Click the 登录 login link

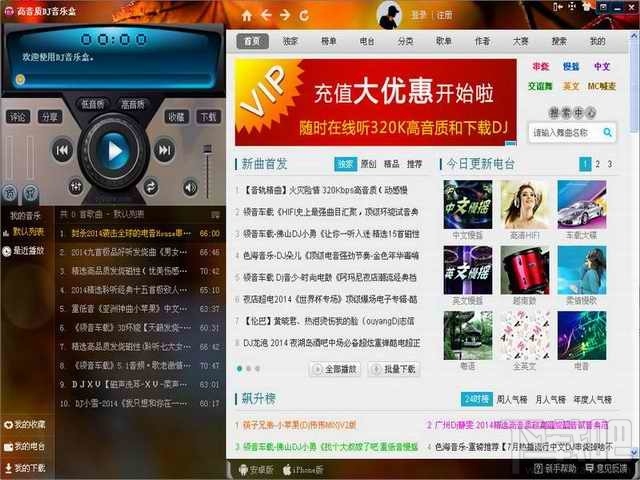418,16
